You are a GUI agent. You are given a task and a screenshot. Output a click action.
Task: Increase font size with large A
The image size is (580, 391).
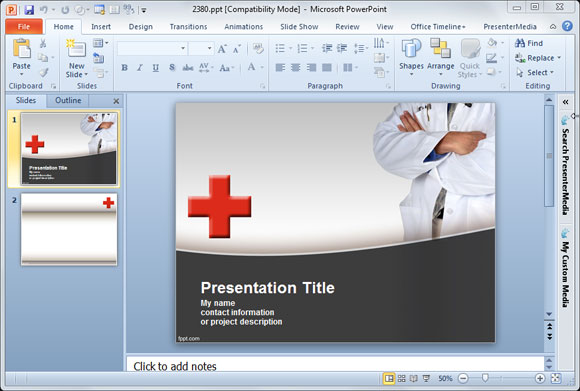click(222, 48)
